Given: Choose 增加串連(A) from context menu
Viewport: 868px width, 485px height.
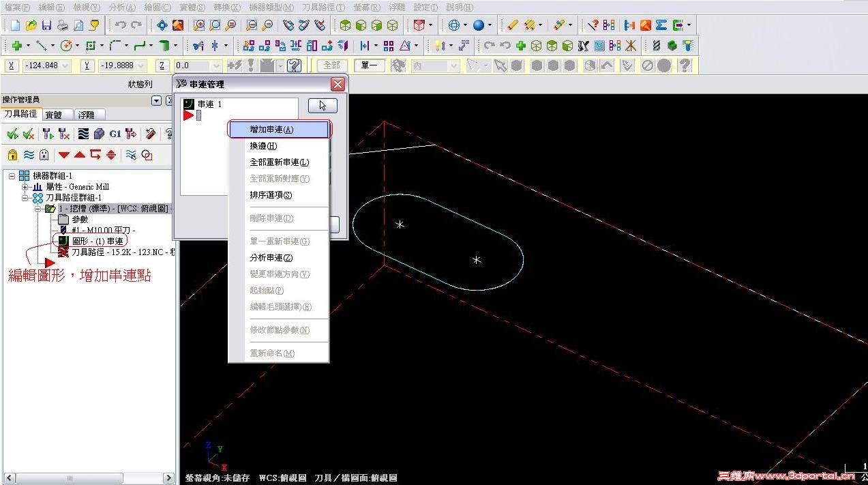Looking at the screenshot, I should (x=280, y=130).
